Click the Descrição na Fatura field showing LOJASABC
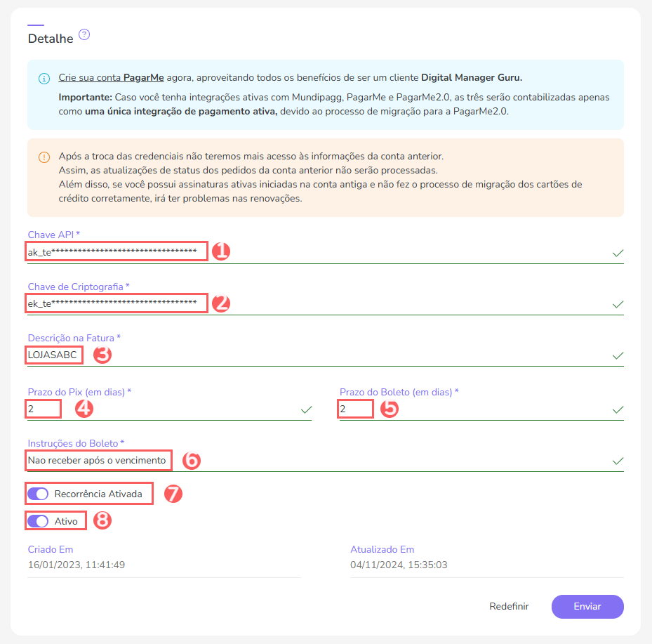652x644 pixels. [x=53, y=355]
